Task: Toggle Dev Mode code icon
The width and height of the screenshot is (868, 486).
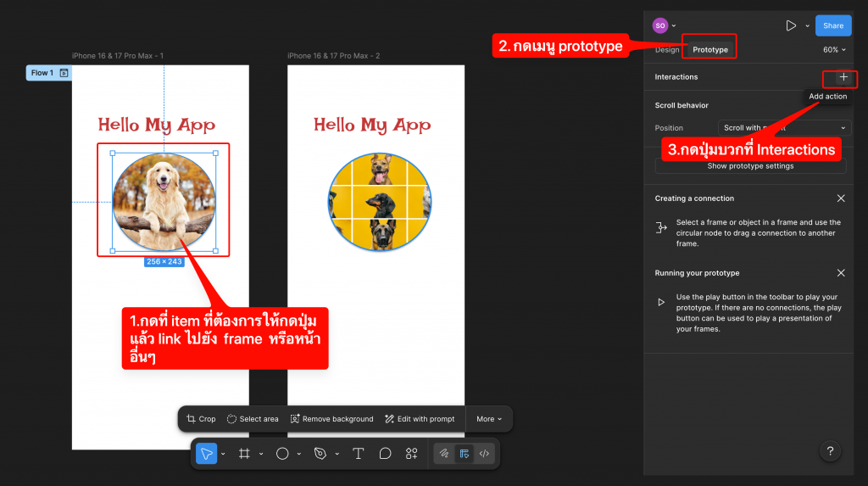Action: coord(484,454)
